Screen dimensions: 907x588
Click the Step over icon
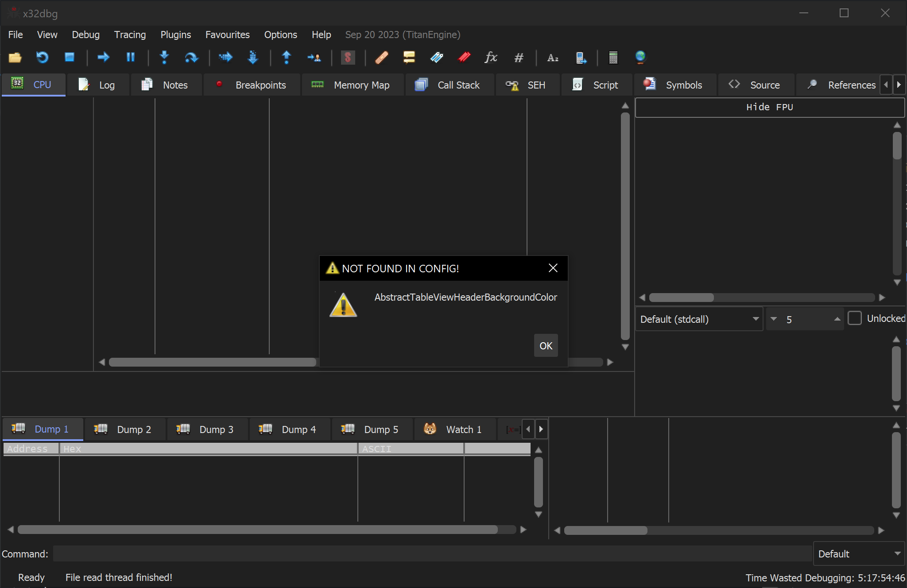(x=191, y=58)
